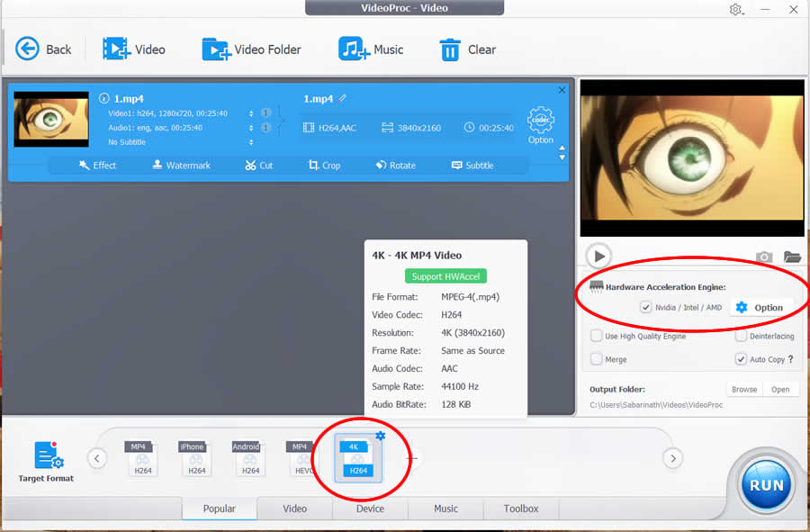Rename output file using the pencil icon

(342, 98)
